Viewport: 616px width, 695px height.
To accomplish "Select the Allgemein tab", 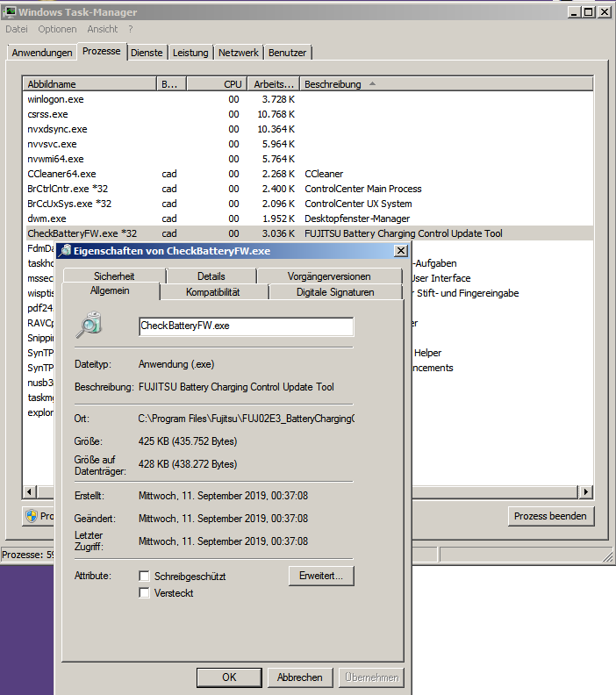I will click(110, 290).
